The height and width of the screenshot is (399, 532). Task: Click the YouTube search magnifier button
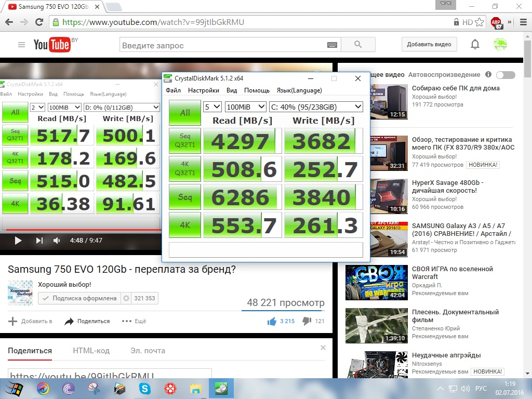click(x=358, y=45)
